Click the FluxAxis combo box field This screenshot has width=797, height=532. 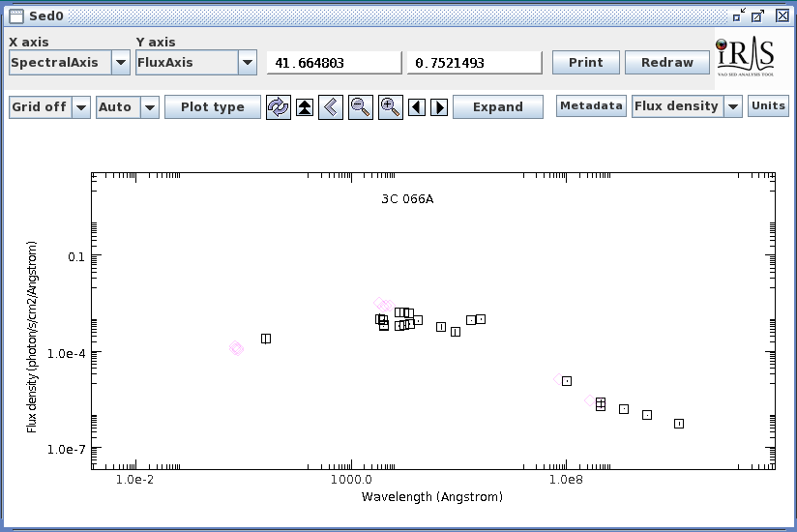187,63
